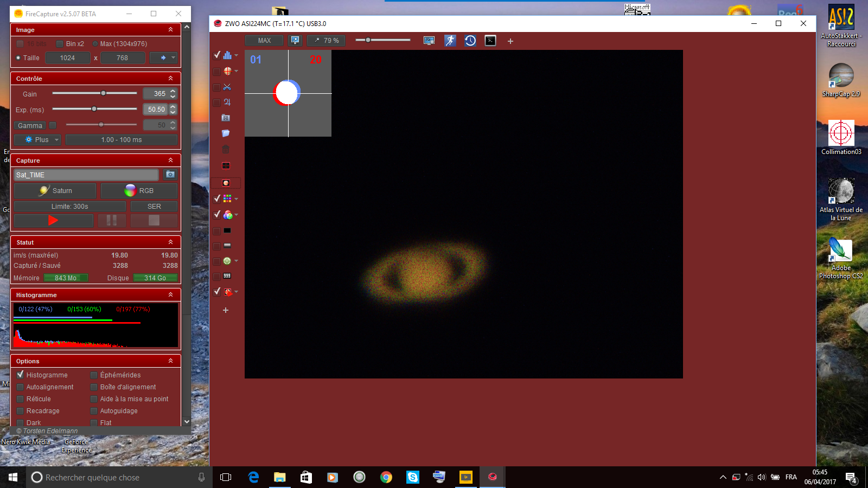Click the Limite: 300s button

(x=70, y=207)
